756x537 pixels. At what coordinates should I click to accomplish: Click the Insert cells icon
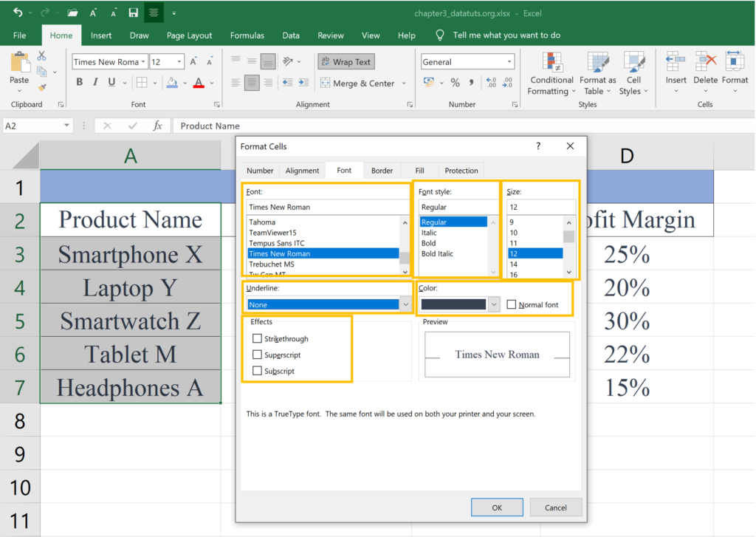676,63
